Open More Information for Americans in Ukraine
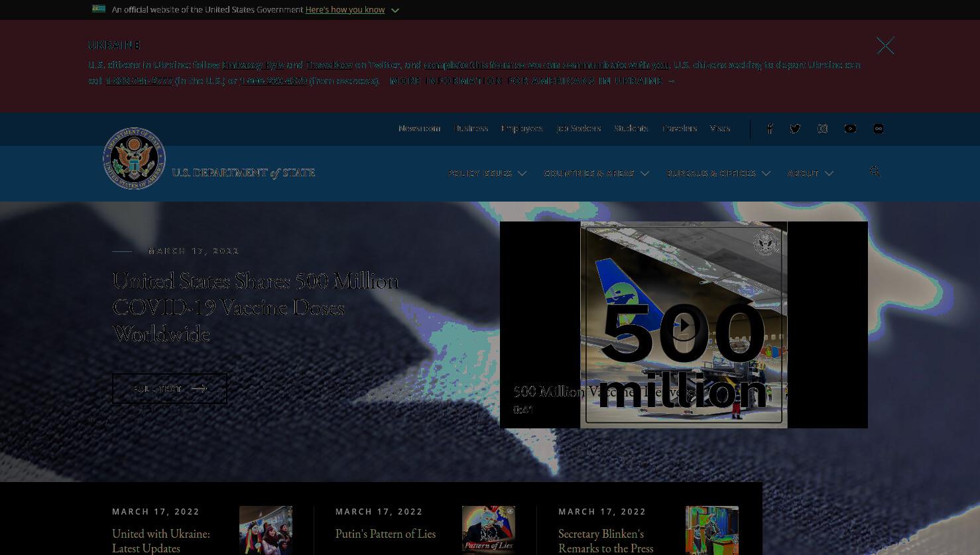 point(532,81)
